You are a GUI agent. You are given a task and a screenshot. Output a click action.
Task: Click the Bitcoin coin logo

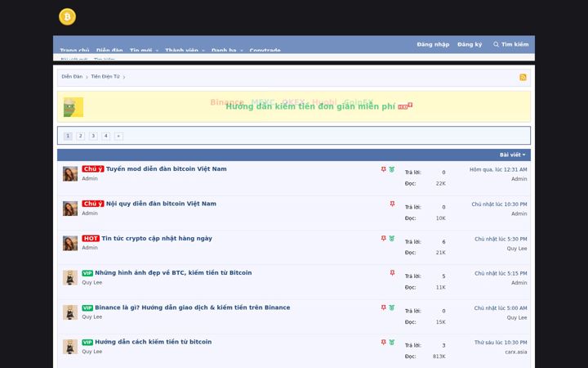click(67, 17)
